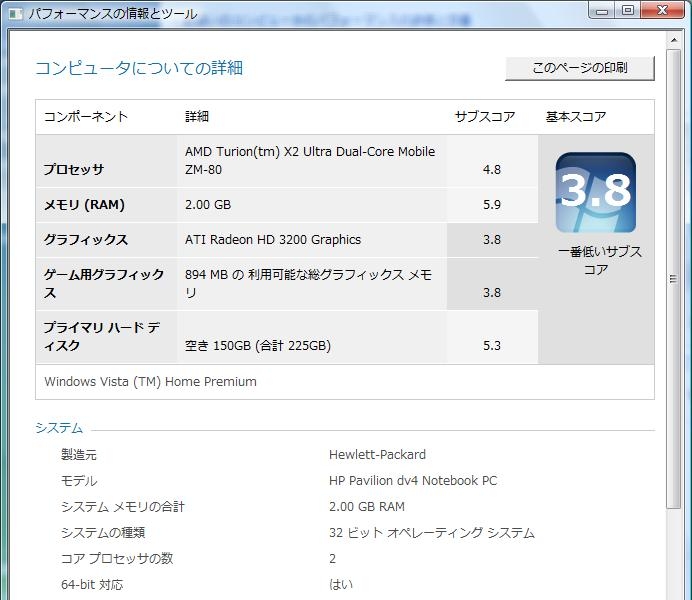Close the パフォーマンスの情報とツール window
Image resolution: width=692 pixels, height=600 pixels.
pyautogui.click(x=662, y=11)
